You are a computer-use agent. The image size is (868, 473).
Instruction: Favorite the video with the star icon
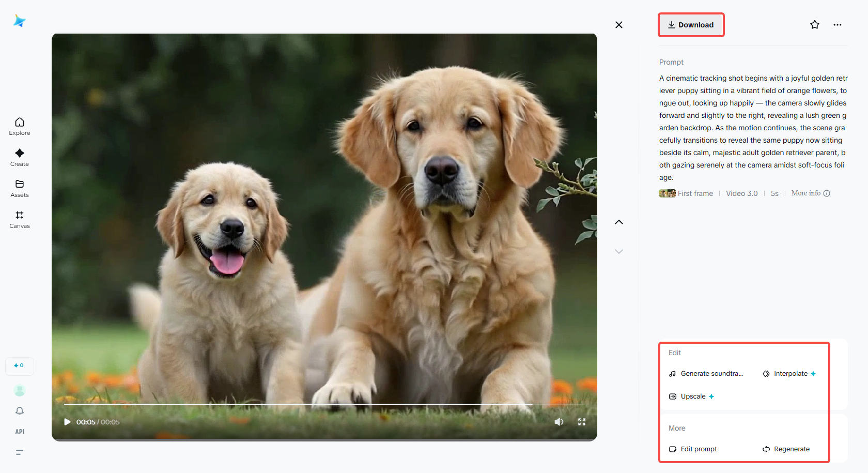[815, 25]
